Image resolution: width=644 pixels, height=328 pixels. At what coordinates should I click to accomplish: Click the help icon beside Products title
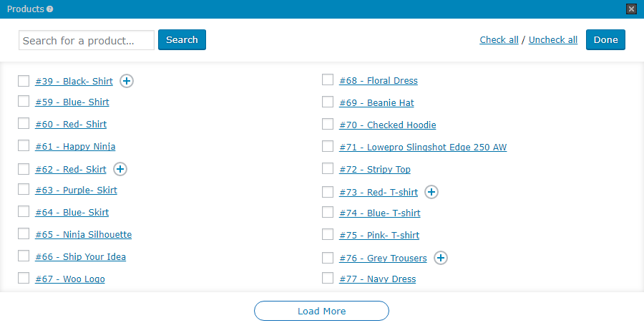(50, 9)
